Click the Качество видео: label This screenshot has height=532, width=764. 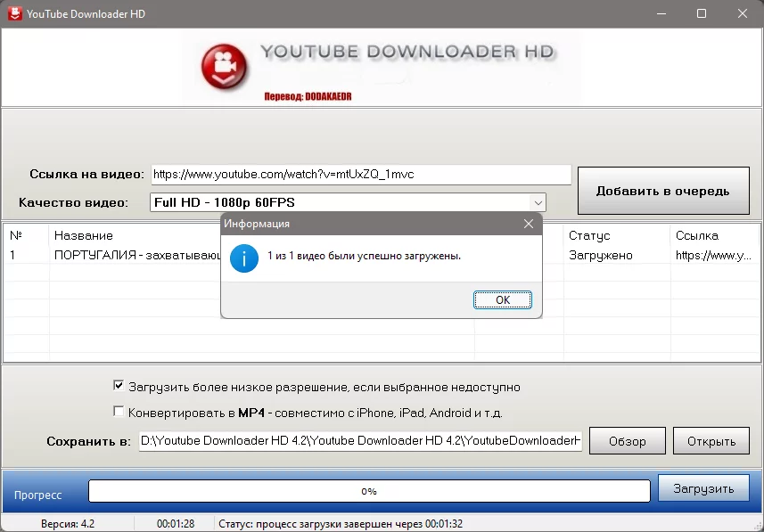tap(74, 202)
